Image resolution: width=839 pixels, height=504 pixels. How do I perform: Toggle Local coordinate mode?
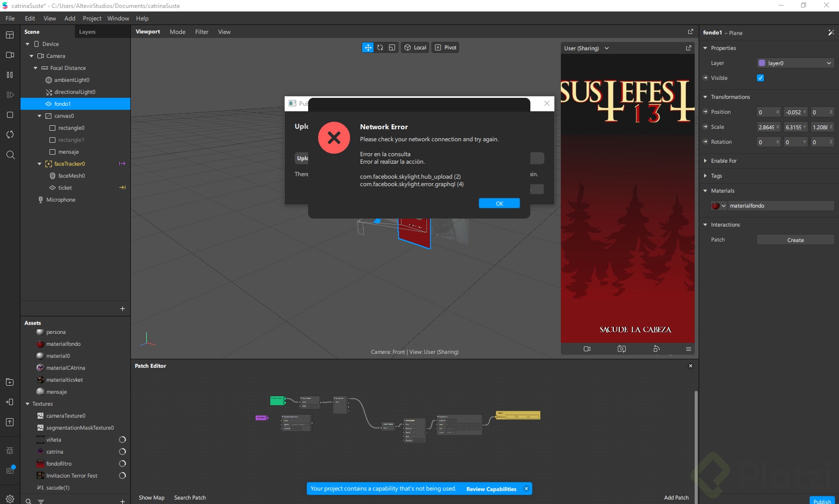click(415, 47)
